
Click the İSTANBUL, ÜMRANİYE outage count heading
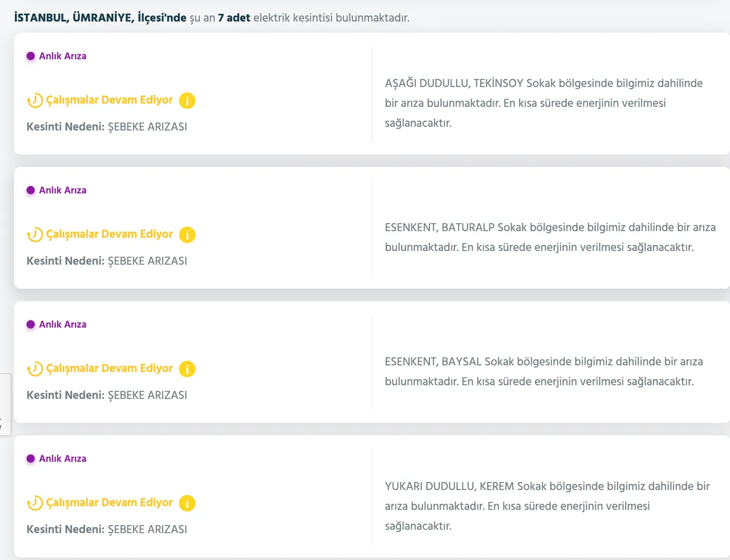click(x=212, y=18)
